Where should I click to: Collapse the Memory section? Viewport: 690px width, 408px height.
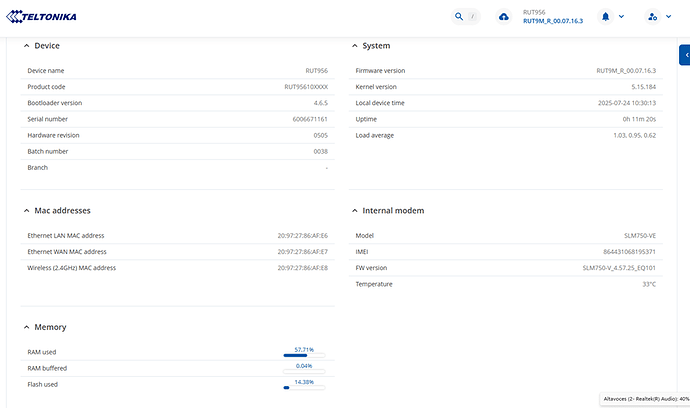tap(25, 327)
